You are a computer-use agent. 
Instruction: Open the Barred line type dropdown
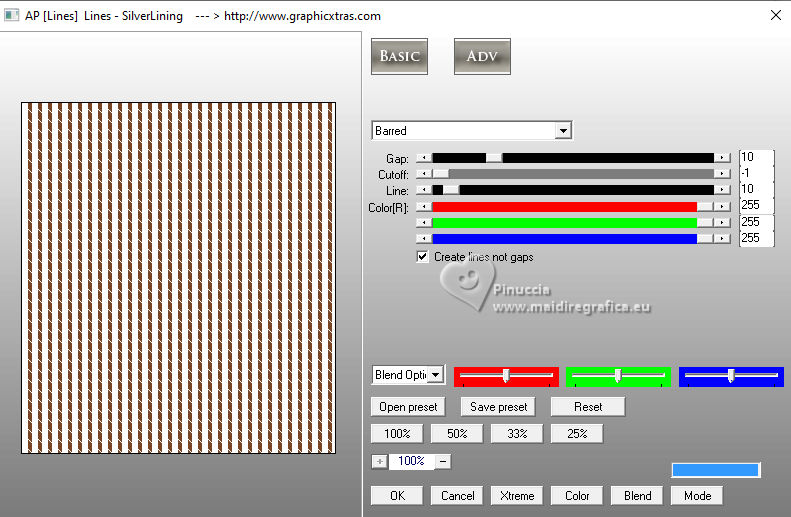pyautogui.click(x=563, y=131)
